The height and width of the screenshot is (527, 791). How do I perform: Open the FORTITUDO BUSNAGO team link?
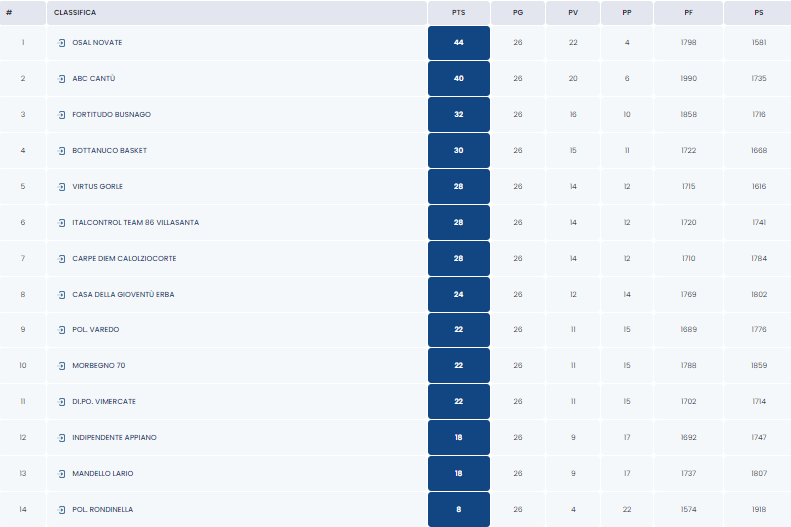click(111, 114)
